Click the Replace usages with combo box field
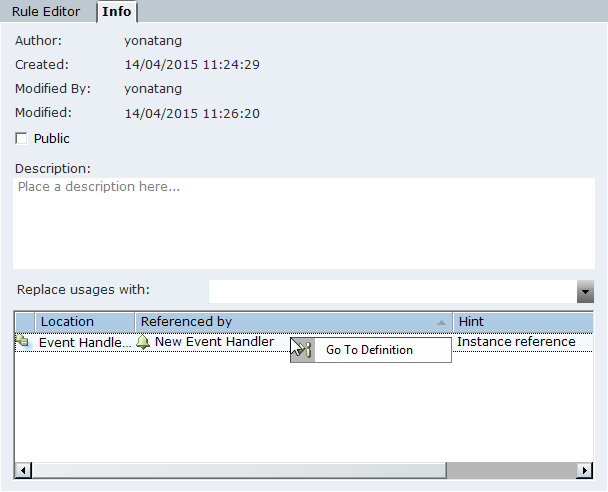The image size is (608, 492). pos(392,291)
